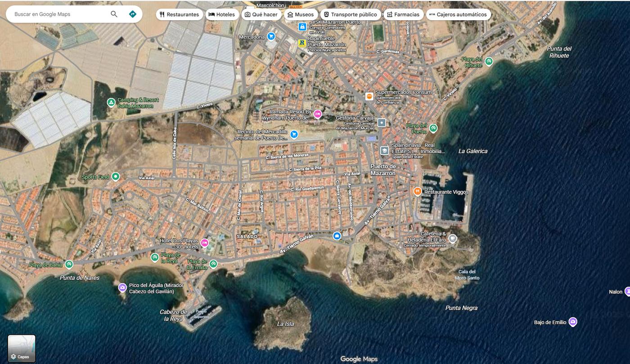Focus the Buscar en Google Maps field
This screenshot has height=364, width=630.
coord(58,14)
